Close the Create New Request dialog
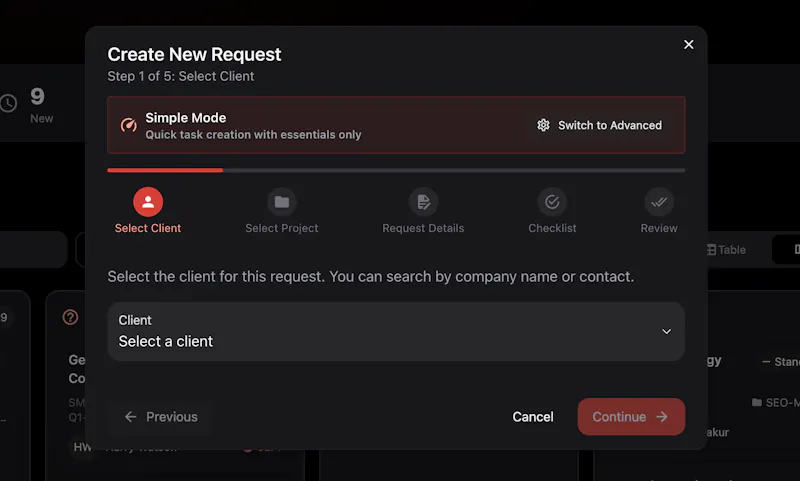This screenshot has width=800, height=481. 688,45
